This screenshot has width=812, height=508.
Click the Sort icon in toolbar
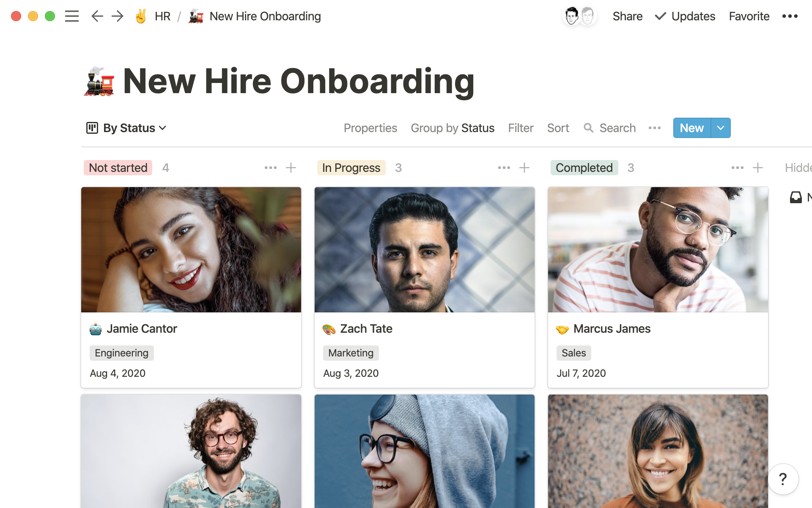[x=558, y=127]
